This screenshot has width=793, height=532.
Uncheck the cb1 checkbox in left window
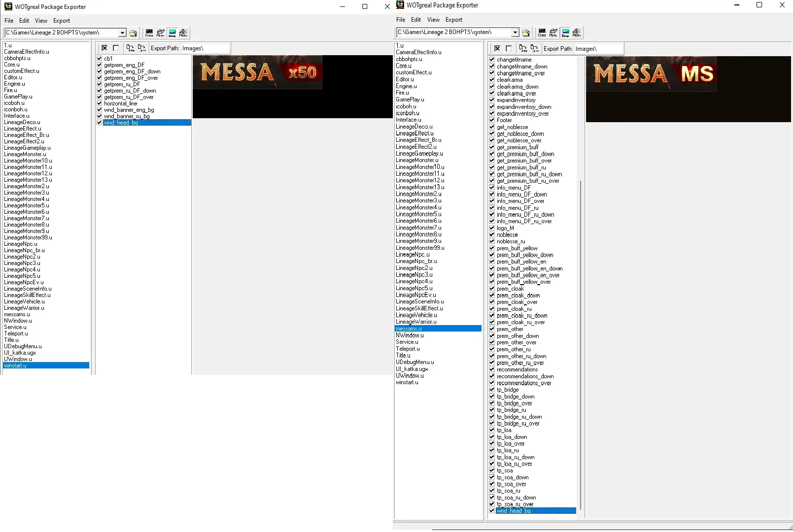tap(100, 59)
